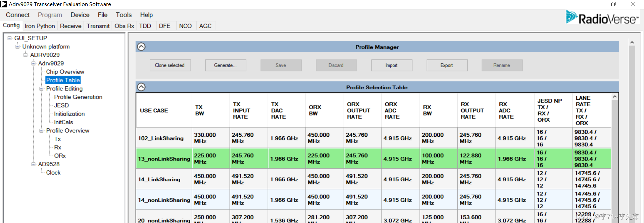644x223 pixels.
Task: Switch to the AGC tab
Action: click(x=205, y=26)
